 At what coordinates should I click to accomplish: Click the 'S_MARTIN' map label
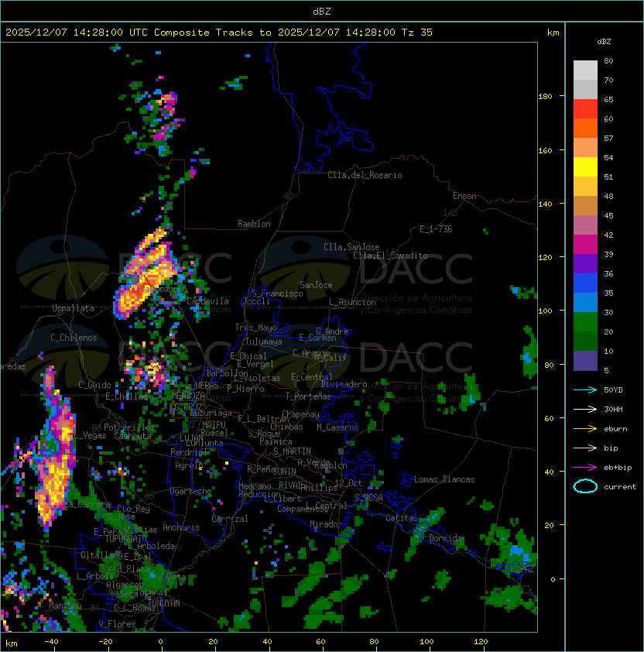coord(292,451)
